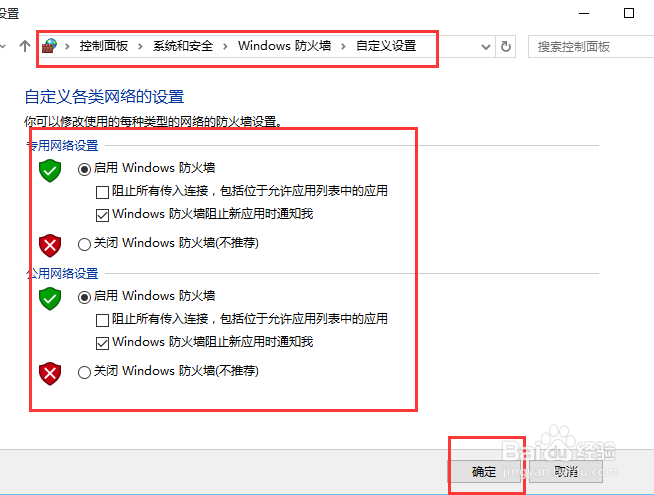
Task: Expand chevron after Windows 防火墙 breadcrumb
Action: coord(343,46)
